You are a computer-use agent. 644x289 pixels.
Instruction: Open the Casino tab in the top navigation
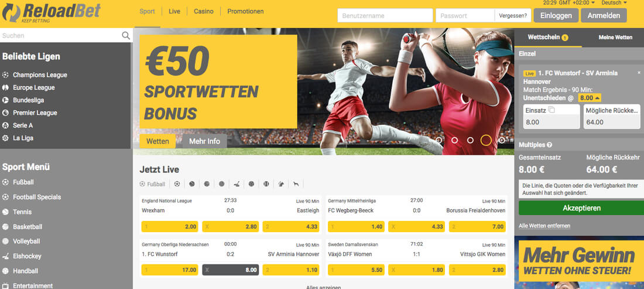[204, 12]
